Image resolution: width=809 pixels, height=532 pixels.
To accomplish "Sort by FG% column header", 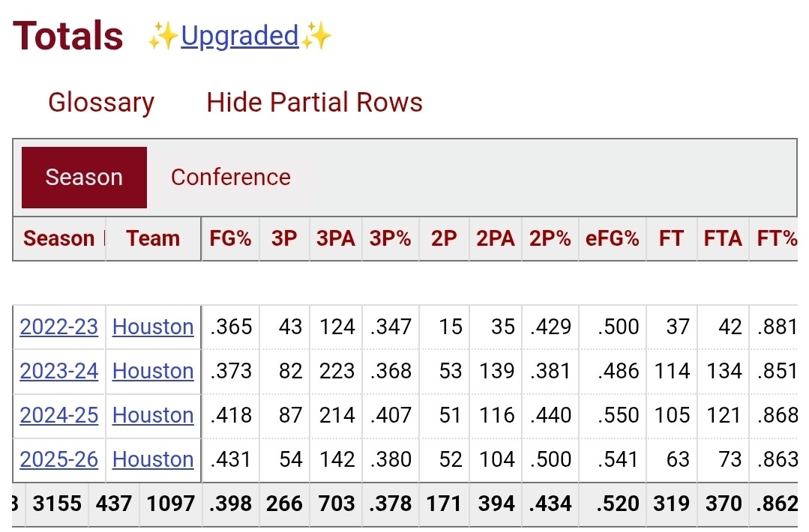I will coord(231,238).
